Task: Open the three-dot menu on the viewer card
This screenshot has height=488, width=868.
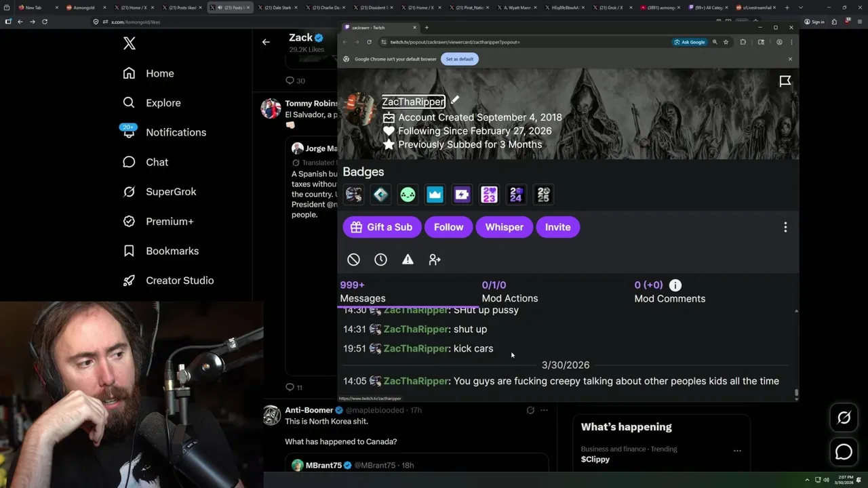Action: [x=785, y=227]
